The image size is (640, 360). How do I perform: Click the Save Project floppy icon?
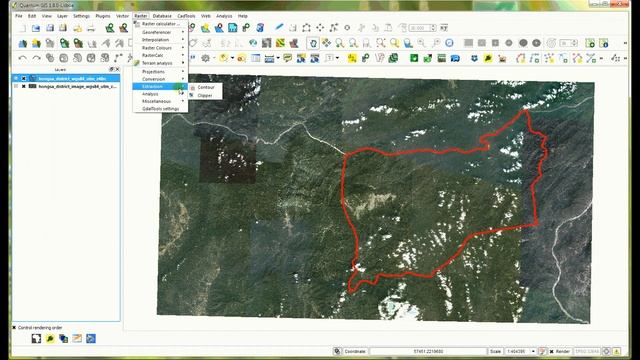tap(50, 28)
